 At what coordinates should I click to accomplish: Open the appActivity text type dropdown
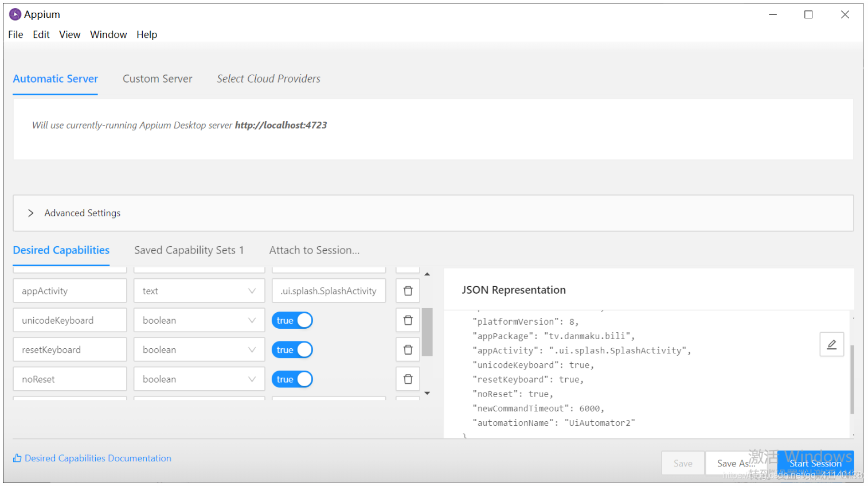199,291
